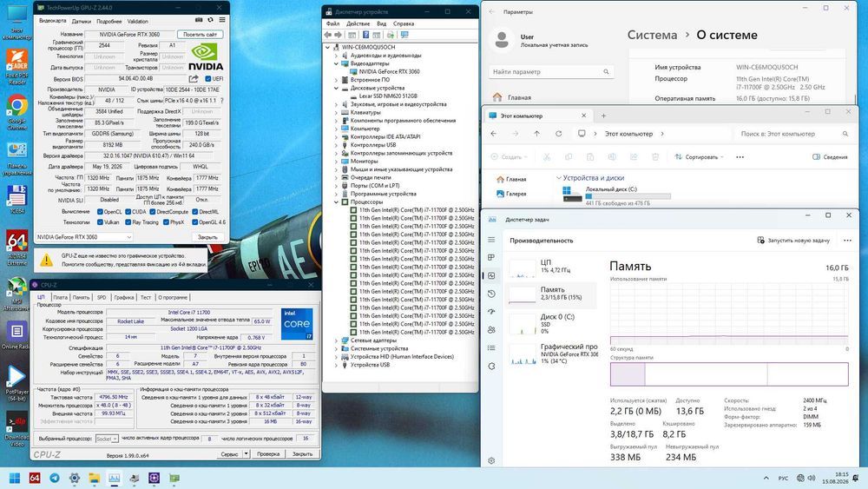868x489 pixels.
Task: Open Сортировать dropdown in File Explorer
Action: coord(699,157)
